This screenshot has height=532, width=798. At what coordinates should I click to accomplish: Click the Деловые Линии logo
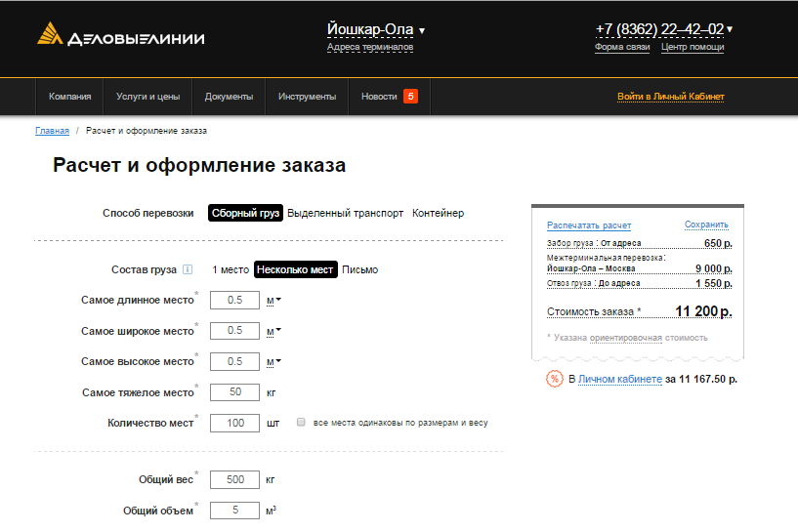[x=120, y=36]
